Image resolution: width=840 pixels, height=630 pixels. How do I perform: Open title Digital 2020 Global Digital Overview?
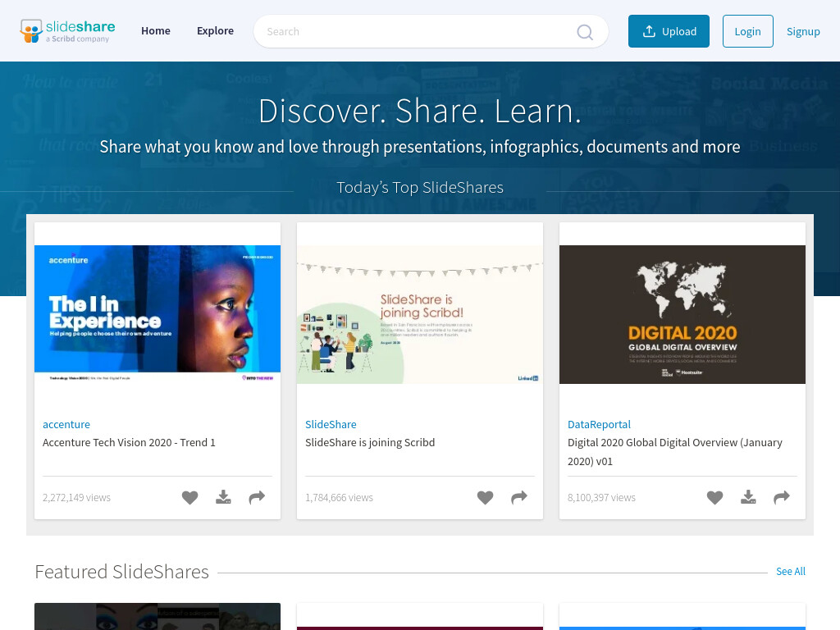pyautogui.click(x=675, y=452)
